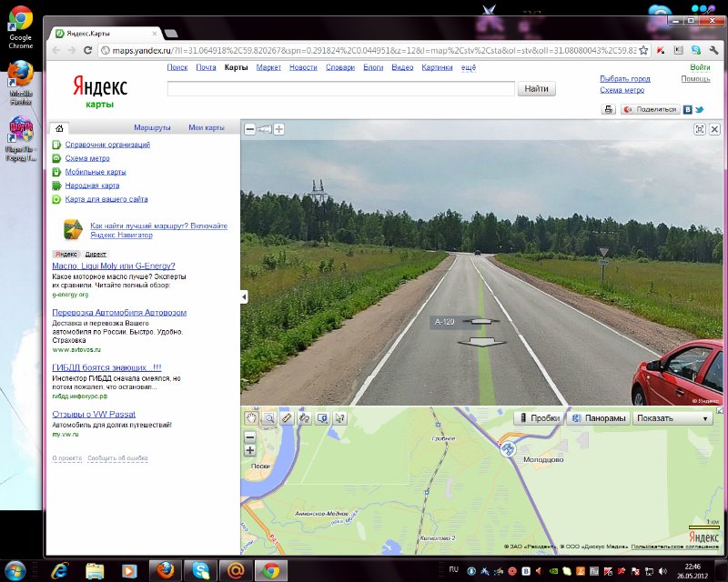
Task: Open Windows Start menu orb
Action: (x=15, y=569)
